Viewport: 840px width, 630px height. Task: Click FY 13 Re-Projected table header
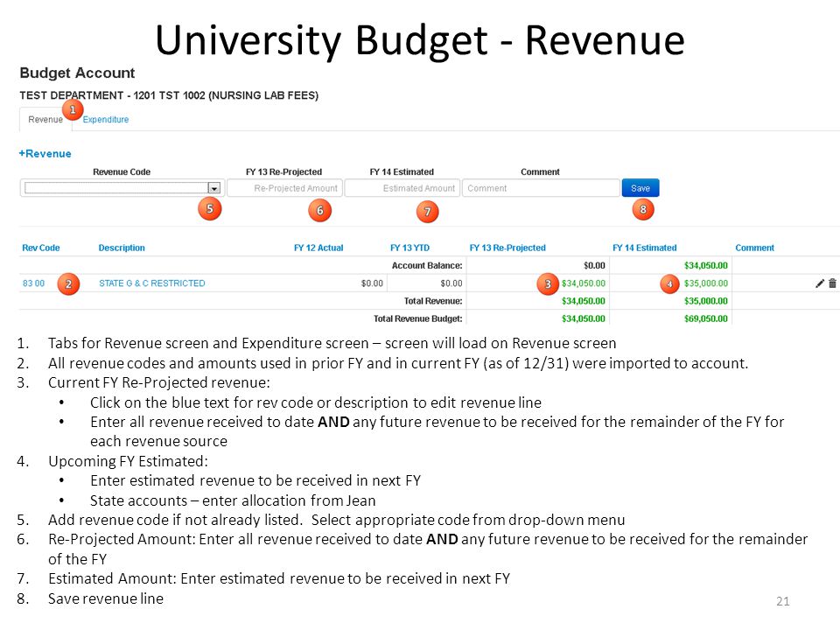click(x=507, y=248)
